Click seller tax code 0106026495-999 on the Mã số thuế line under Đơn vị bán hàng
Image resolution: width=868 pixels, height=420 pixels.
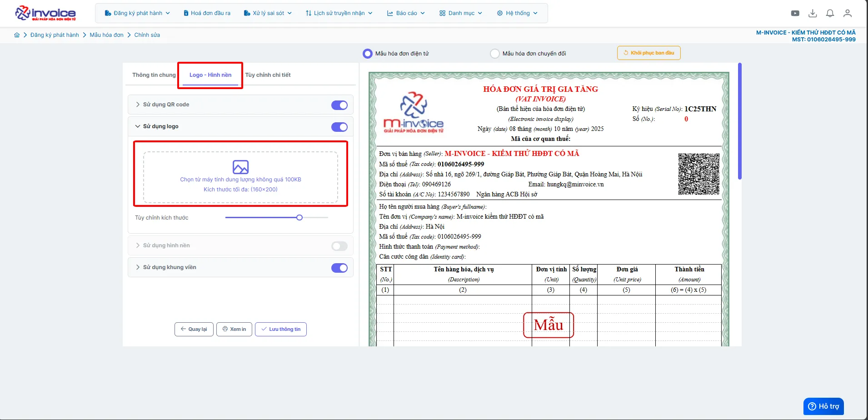pos(461,164)
